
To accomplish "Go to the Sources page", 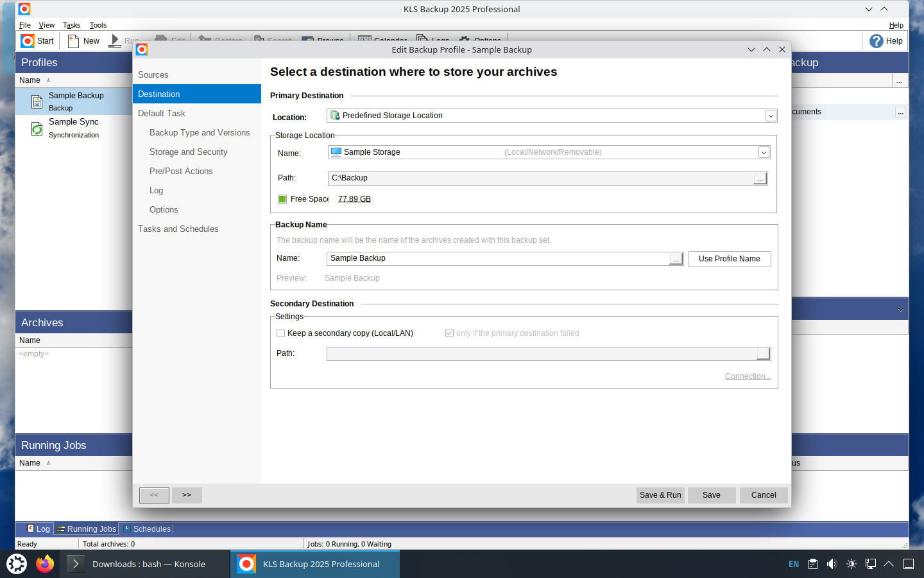I will (x=197, y=75).
